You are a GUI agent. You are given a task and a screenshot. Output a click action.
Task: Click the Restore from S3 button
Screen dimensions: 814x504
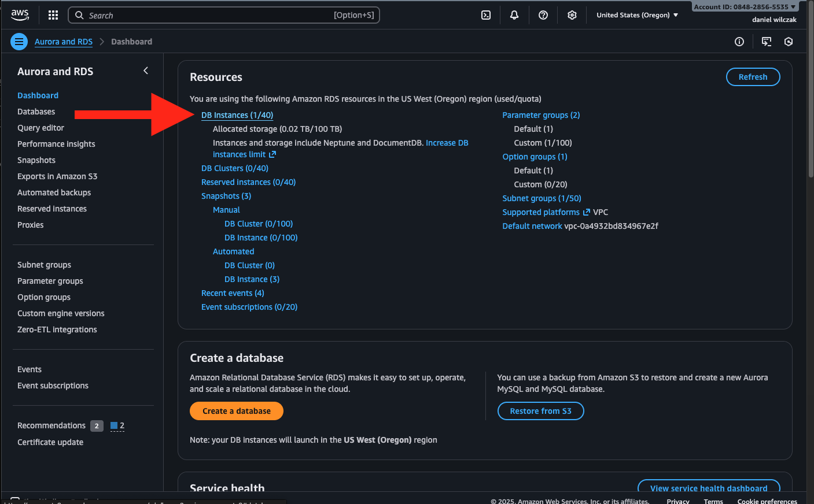(540, 411)
